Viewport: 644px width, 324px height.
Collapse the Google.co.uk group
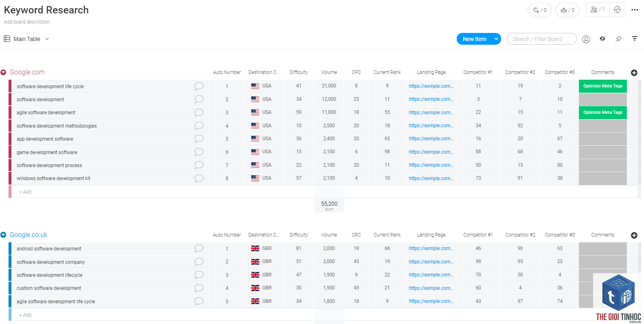[3, 235]
